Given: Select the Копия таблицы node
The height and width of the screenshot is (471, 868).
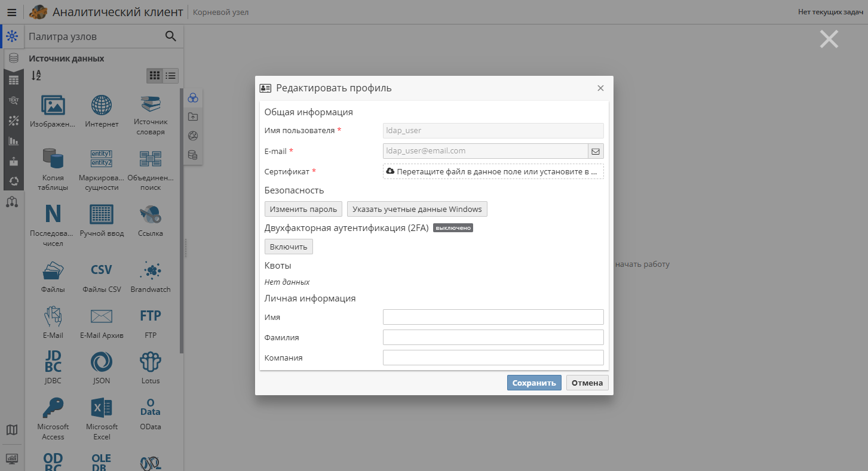Looking at the screenshot, I should pyautogui.click(x=53, y=170).
